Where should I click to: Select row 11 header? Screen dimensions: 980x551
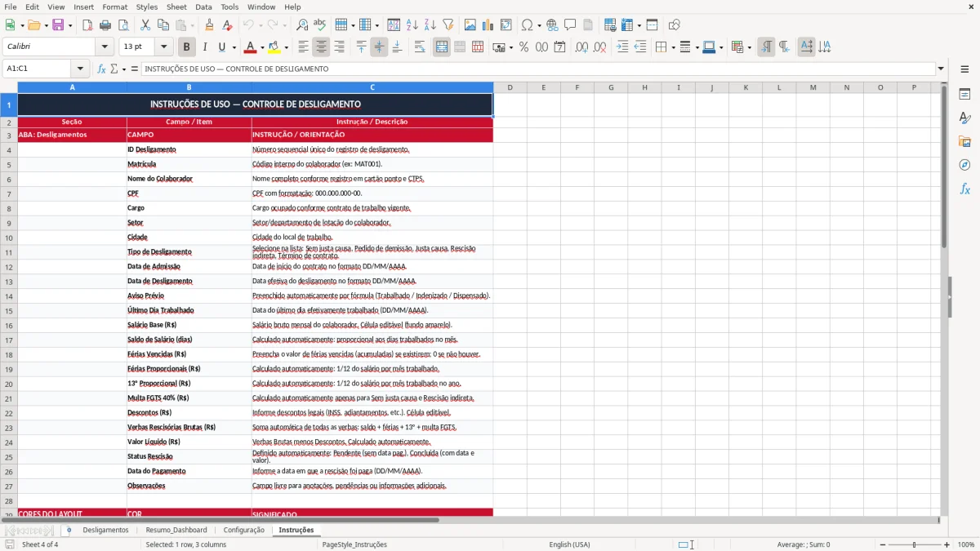coord(9,251)
